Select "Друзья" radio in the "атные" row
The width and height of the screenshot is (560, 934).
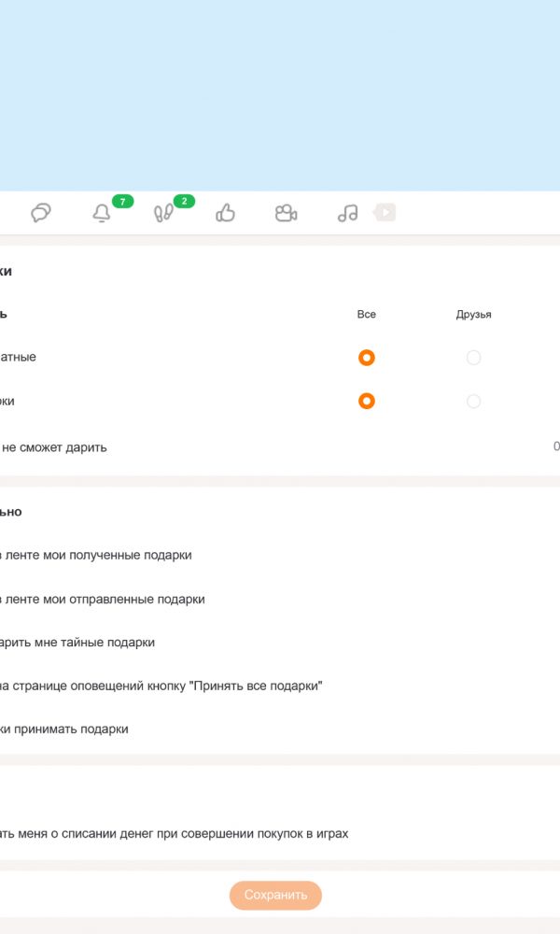pyautogui.click(x=473, y=358)
